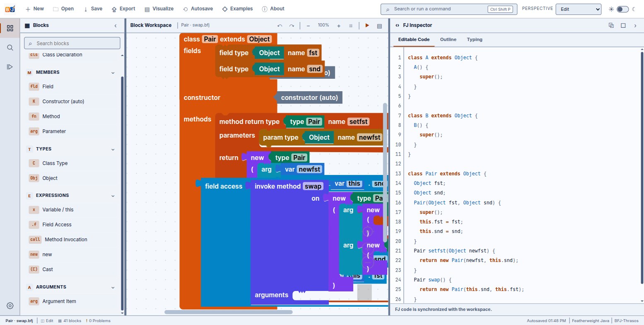This screenshot has height=325, width=644.
Task: Click the constructor (auto) block in workspace
Action: point(310,98)
